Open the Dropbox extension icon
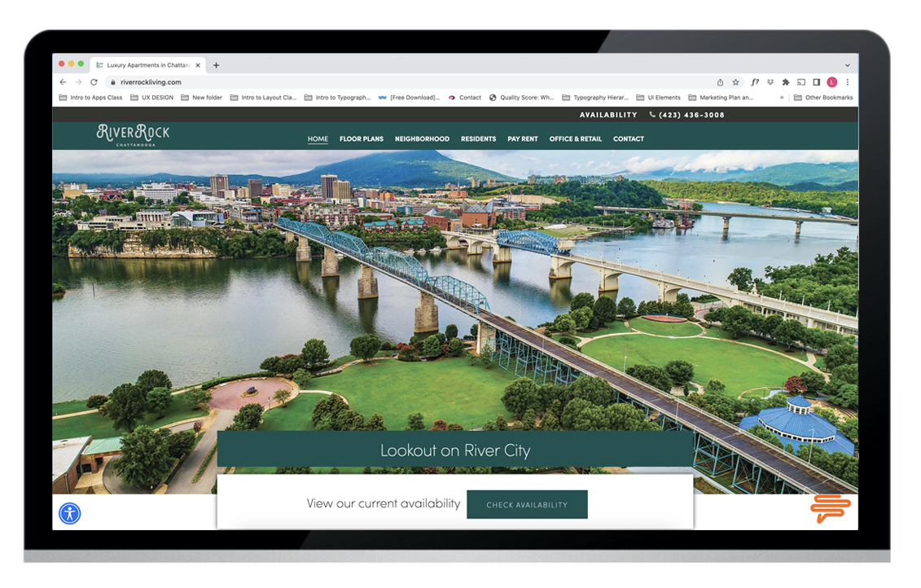The height and width of the screenshot is (588, 921). pos(770,82)
